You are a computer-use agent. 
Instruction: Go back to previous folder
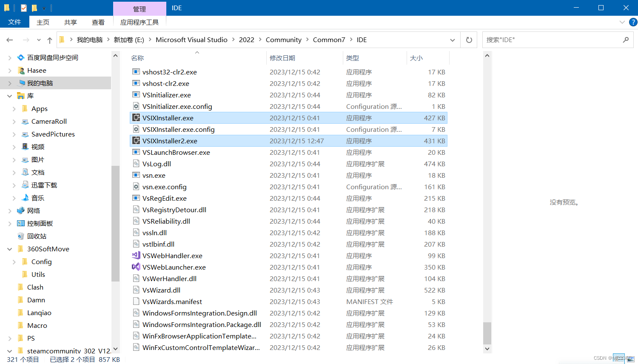pyautogui.click(x=10, y=40)
